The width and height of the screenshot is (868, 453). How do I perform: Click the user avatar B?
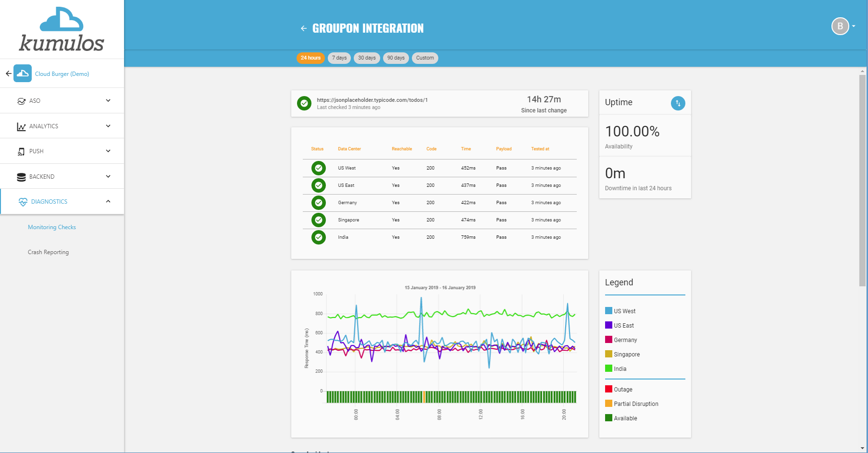point(840,26)
